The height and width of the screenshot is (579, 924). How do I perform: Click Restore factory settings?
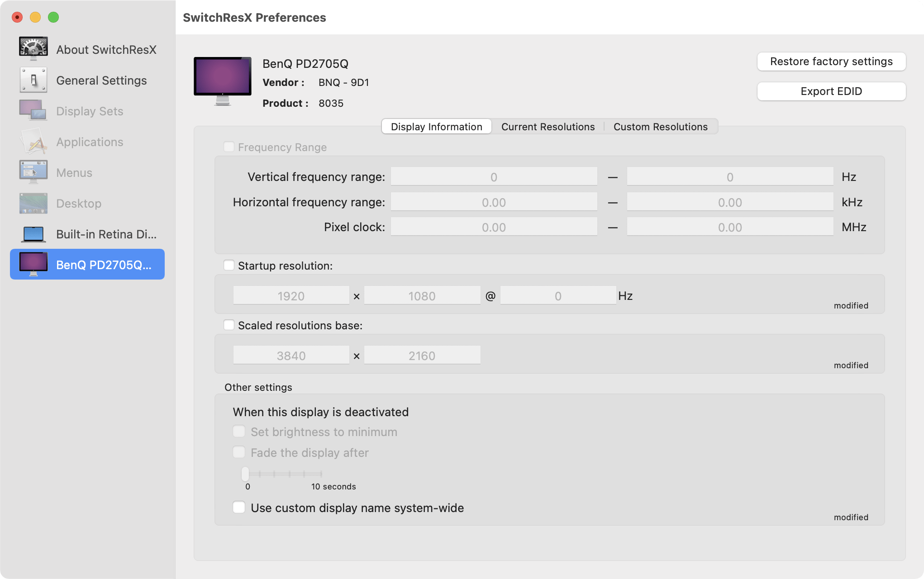click(x=831, y=61)
